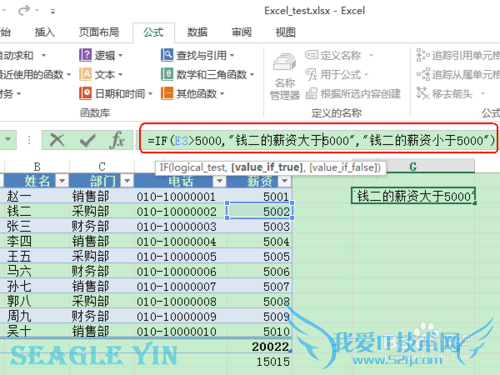Click the formula bar expand dots handle
This screenshot has height=375, width=500.
tap(29, 140)
